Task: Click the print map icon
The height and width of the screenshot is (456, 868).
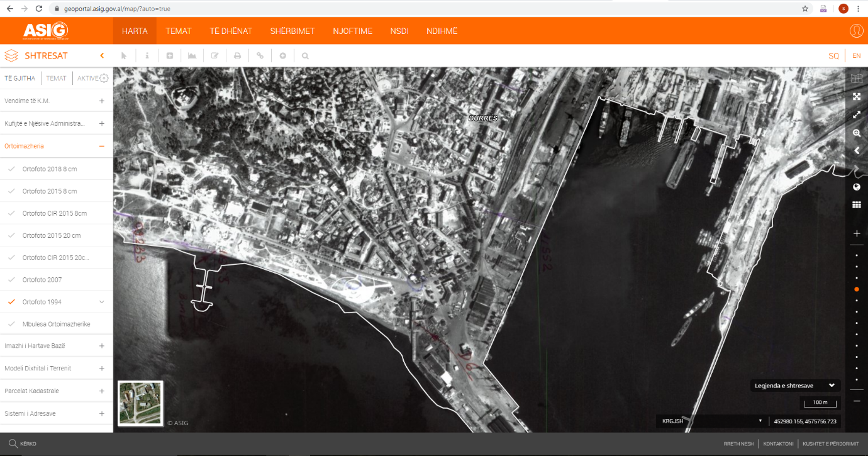Action: 237,55
